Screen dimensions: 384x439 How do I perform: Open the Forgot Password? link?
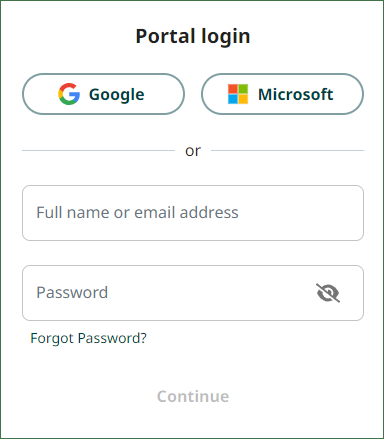(x=88, y=338)
